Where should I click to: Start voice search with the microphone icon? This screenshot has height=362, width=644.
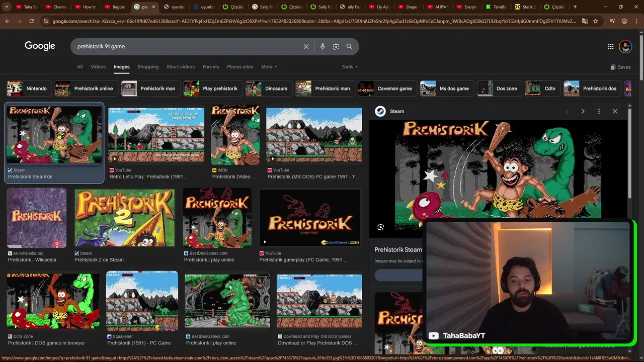coord(323,46)
